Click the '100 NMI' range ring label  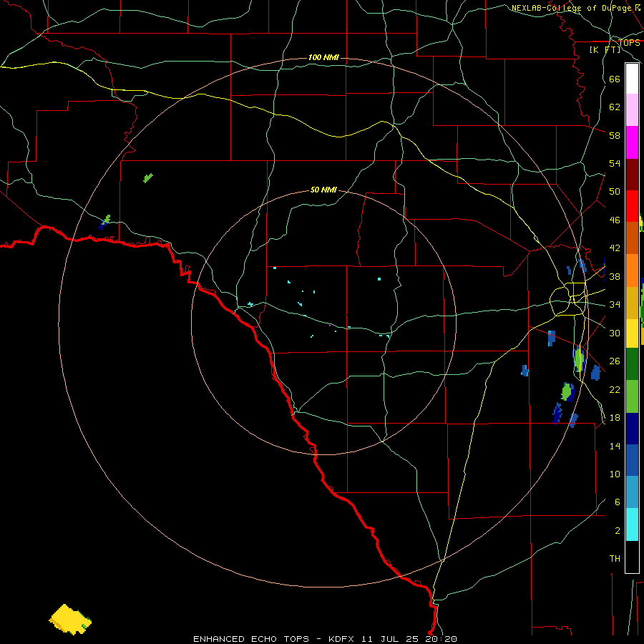click(x=323, y=57)
